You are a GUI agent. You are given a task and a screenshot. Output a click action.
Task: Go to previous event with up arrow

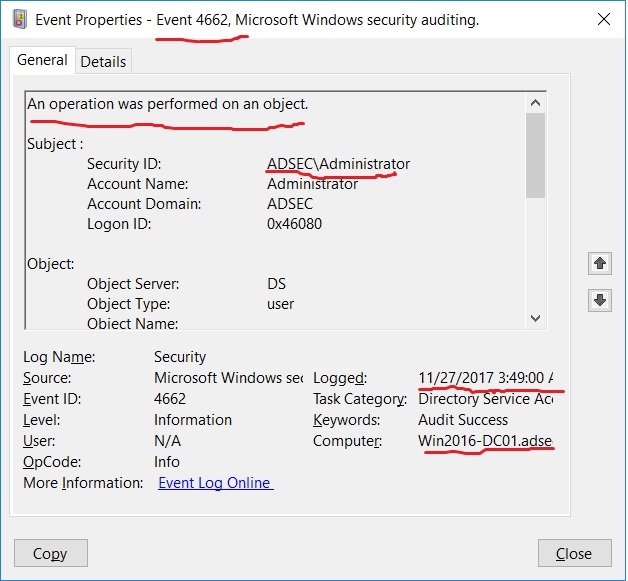(x=600, y=263)
